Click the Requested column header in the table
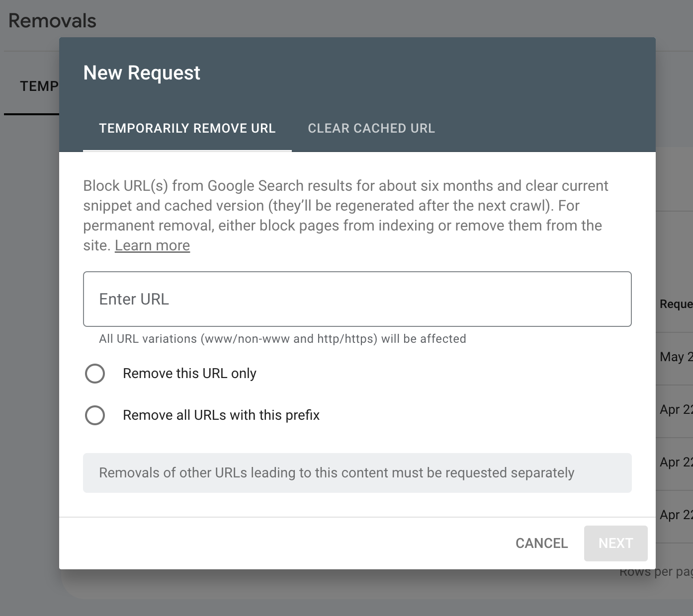The height and width of the screenshot is (616, 693). [676, 304]
